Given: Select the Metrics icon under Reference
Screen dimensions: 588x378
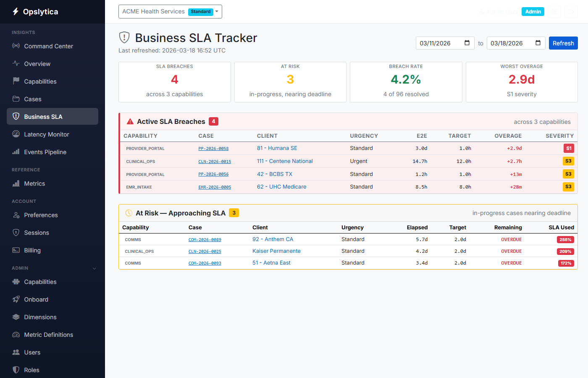Looking at the screenshot, I should [x=16, y=184].
